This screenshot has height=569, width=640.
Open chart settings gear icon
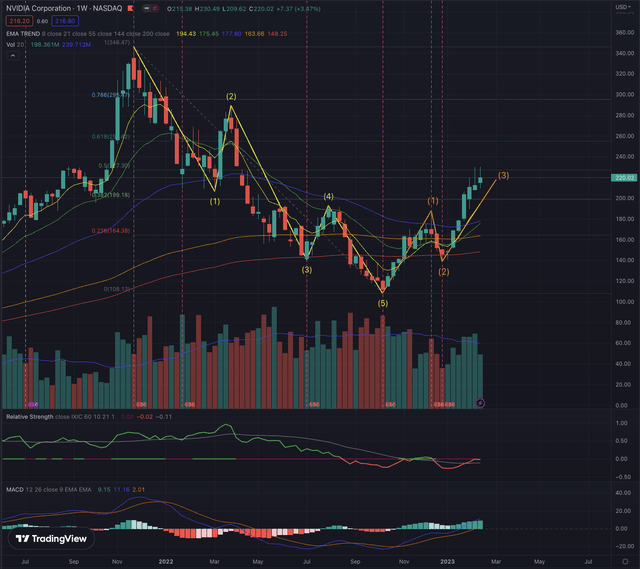(625, 562)
